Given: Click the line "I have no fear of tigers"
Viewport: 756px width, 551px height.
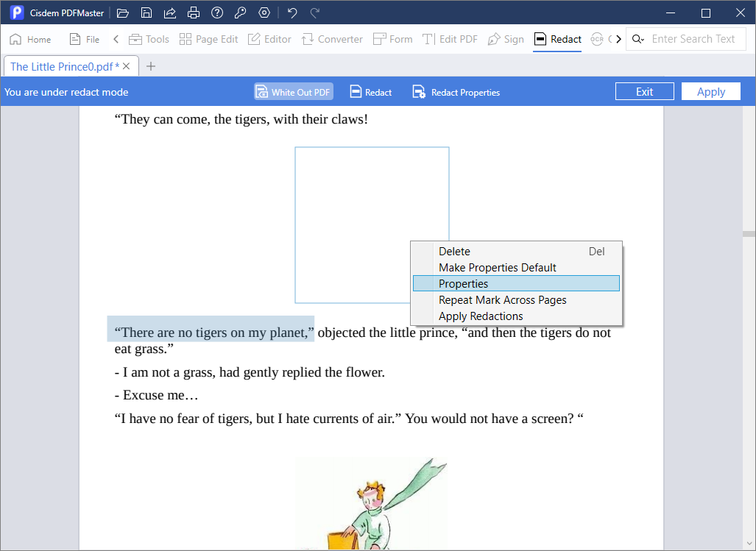Looking at the screenshot, I should point(349,419).
